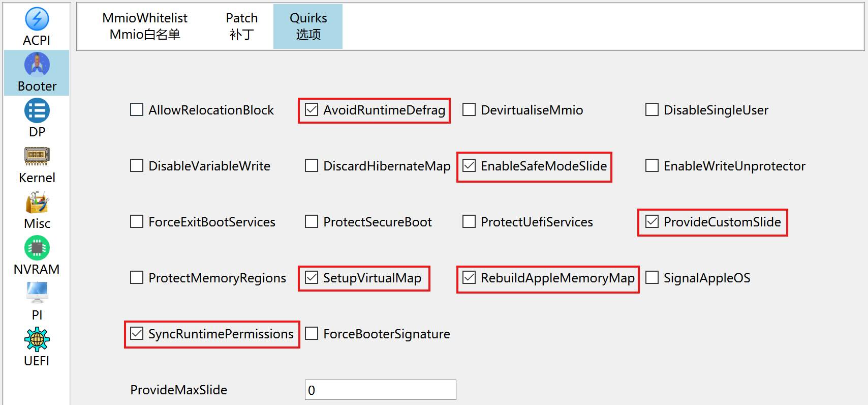The width and height of the screenshot is (868, 405).
Task: Check DiscardHibernateMap option
Action: coord(312,166)
